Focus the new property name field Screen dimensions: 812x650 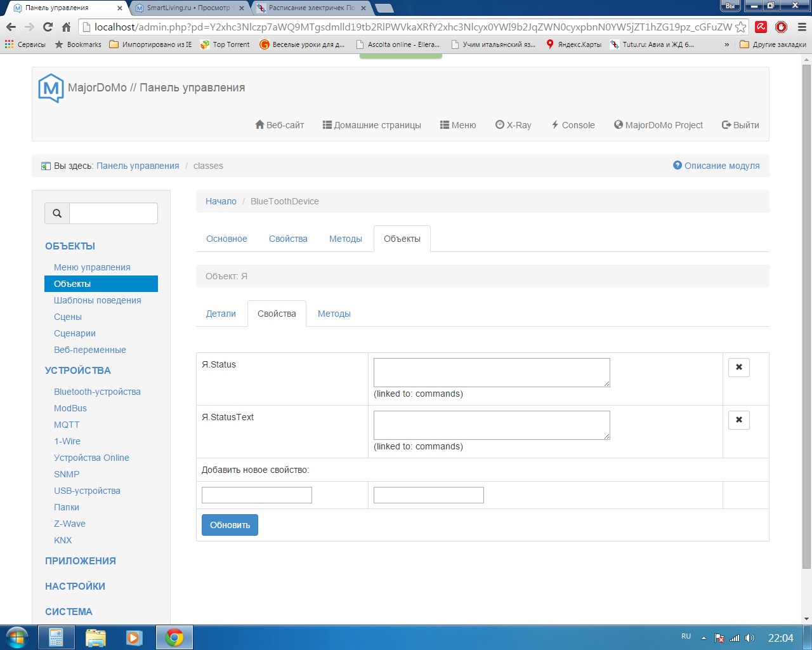pos(257,495)
